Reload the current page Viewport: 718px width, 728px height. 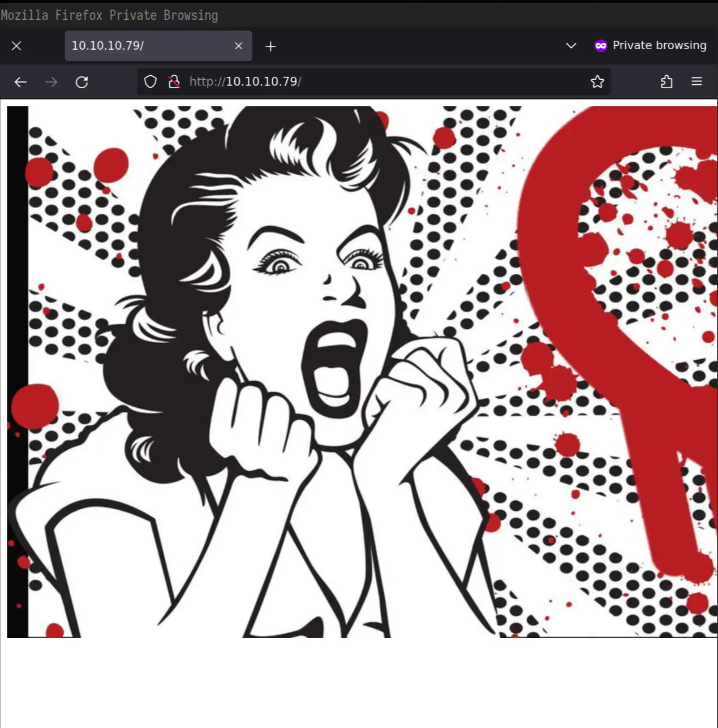point(82,82)
